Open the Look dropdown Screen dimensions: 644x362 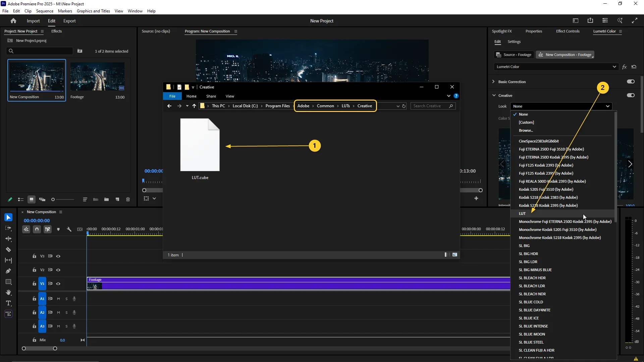561,106
